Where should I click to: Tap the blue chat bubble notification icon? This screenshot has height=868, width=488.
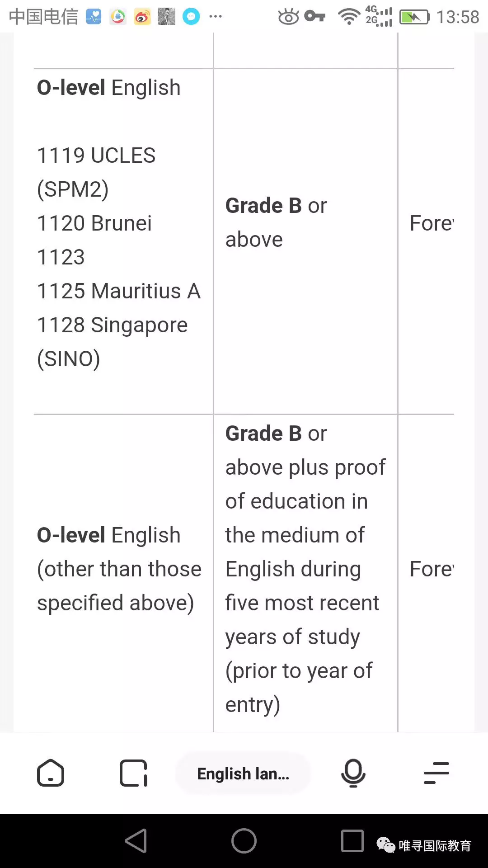point(191,17)
